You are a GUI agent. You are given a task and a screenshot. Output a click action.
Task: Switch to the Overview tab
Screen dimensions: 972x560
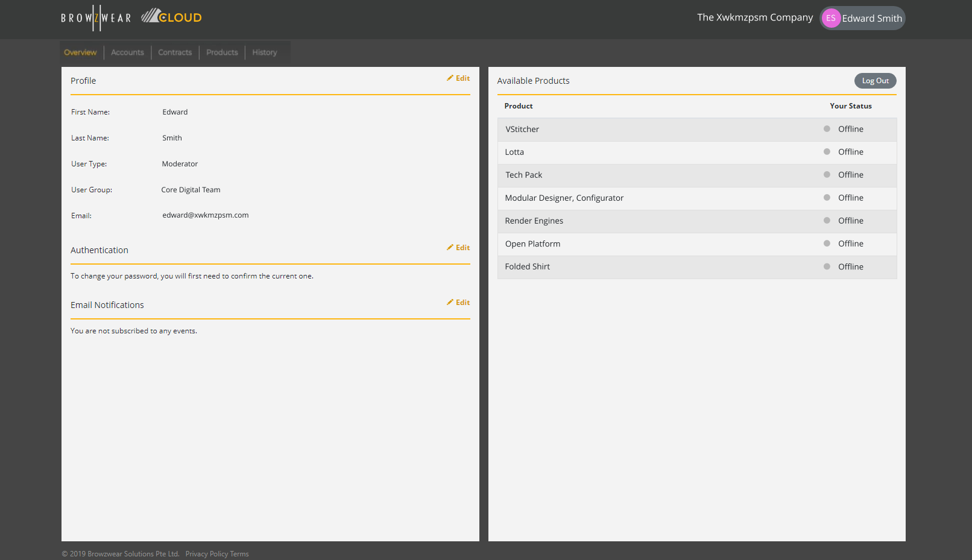(x=80, y=52)
